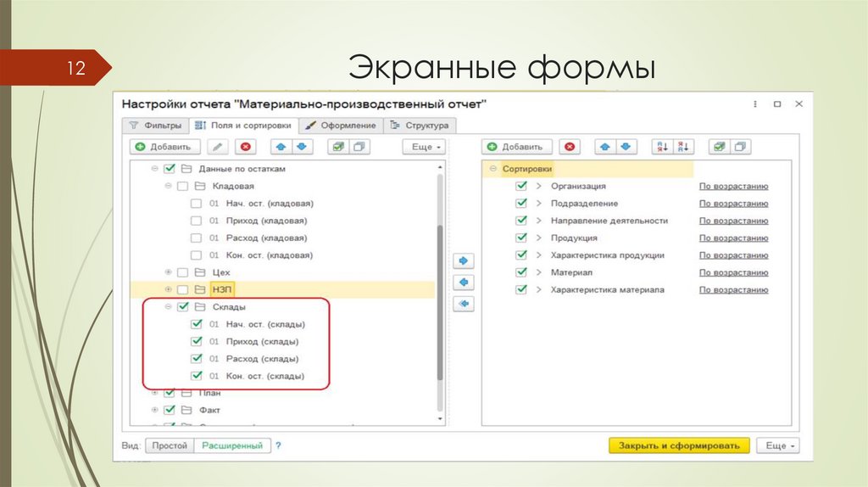Click red delete icon in sorting toolbar
The width and height of the screenshot is (868, 487).
(x=570, y=147)
